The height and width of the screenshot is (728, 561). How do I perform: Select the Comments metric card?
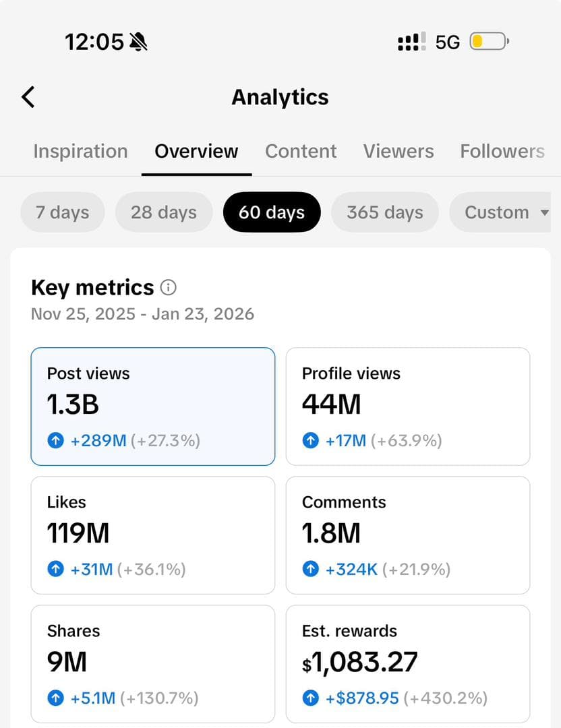point(408,535)
